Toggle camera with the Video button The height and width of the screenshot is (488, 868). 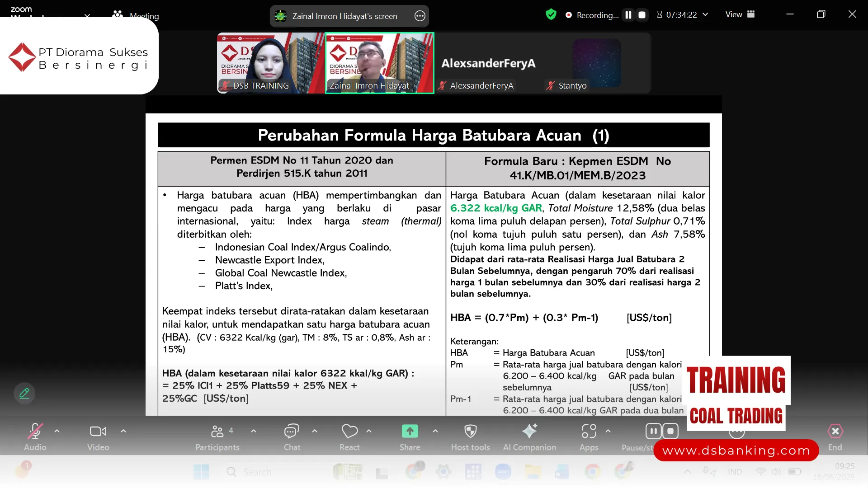click(x=98, y=436)
